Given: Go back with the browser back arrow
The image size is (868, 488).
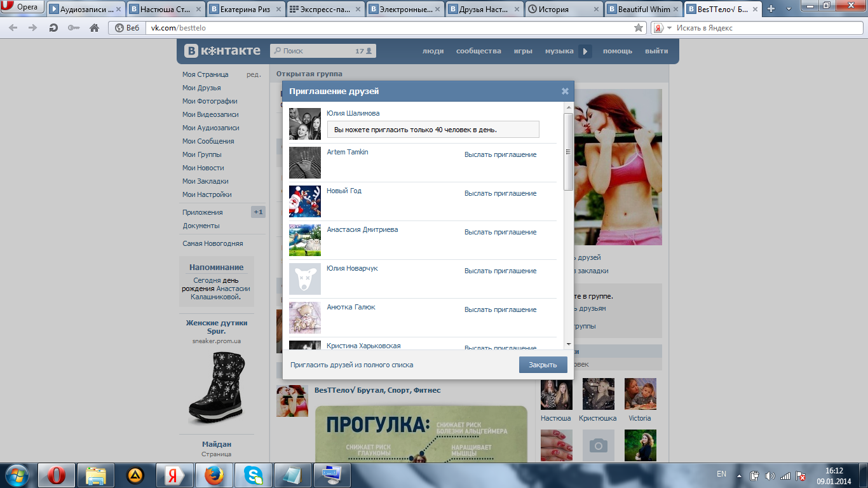Looking at the screenshot, I should (x=13, y=28).
